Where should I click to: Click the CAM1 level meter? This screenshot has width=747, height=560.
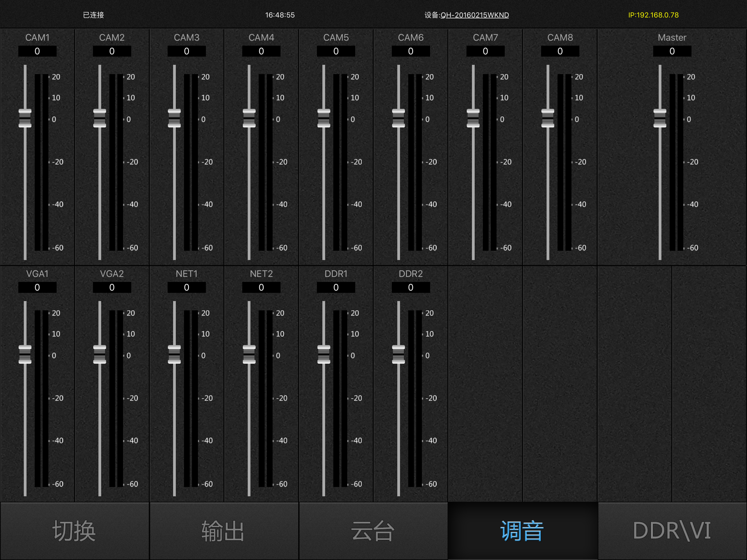(42, 162)
